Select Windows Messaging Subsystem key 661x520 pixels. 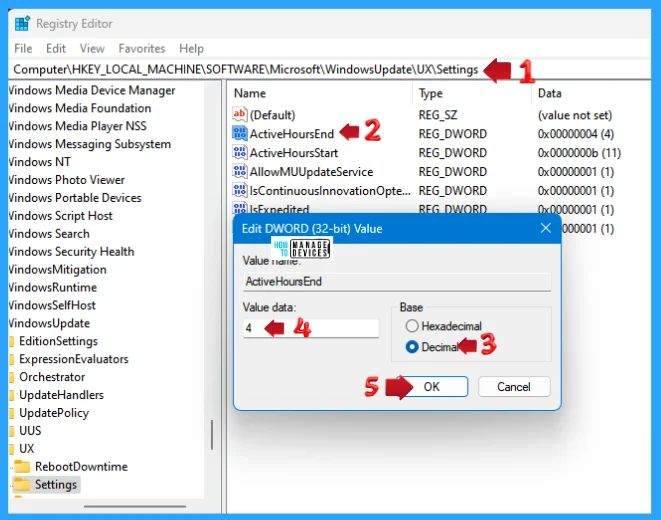tap(90, 144)
